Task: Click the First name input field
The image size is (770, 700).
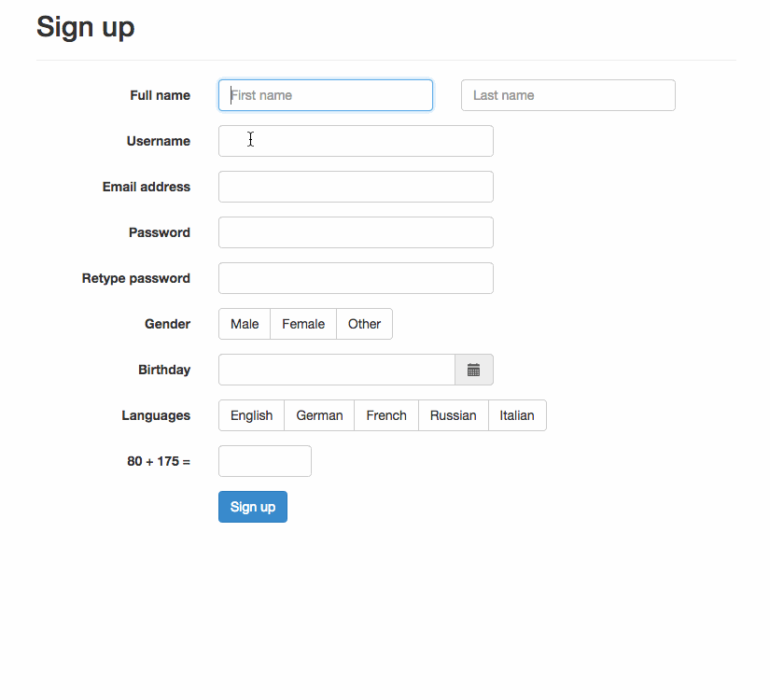Action: 325,95
